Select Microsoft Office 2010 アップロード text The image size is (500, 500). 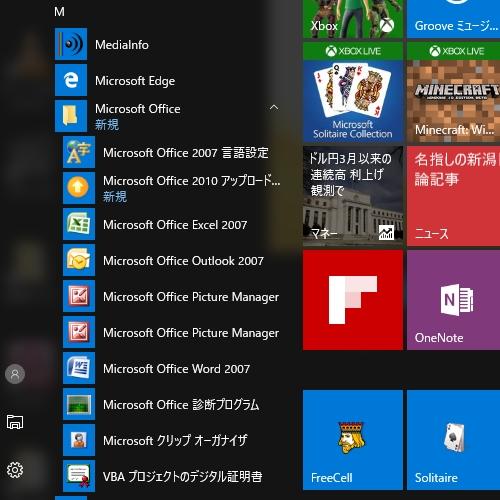(x=192, y=181)
